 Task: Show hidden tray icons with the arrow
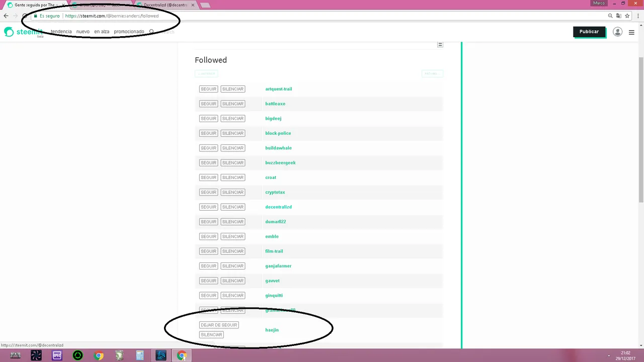click(608, 355)
